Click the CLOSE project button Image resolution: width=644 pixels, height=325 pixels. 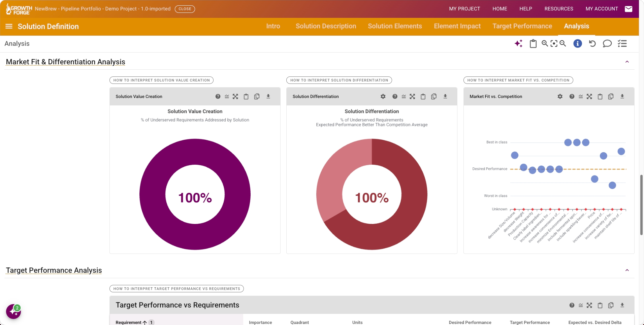pos(185,9)
